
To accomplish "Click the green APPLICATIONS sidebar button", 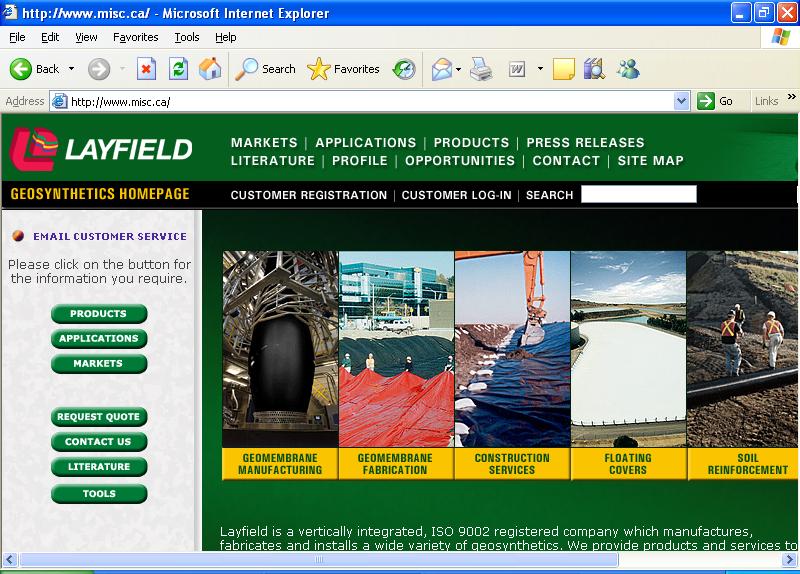I will (x=99, y=339).
